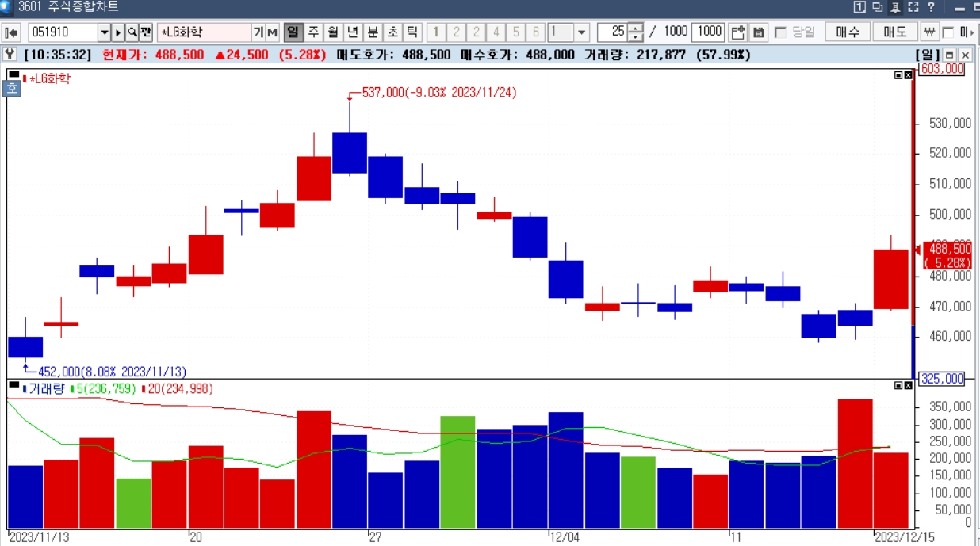Click the fullscreen expand icon in title bar
Viewport: 980px width, 546px height.
pos(913,7)
